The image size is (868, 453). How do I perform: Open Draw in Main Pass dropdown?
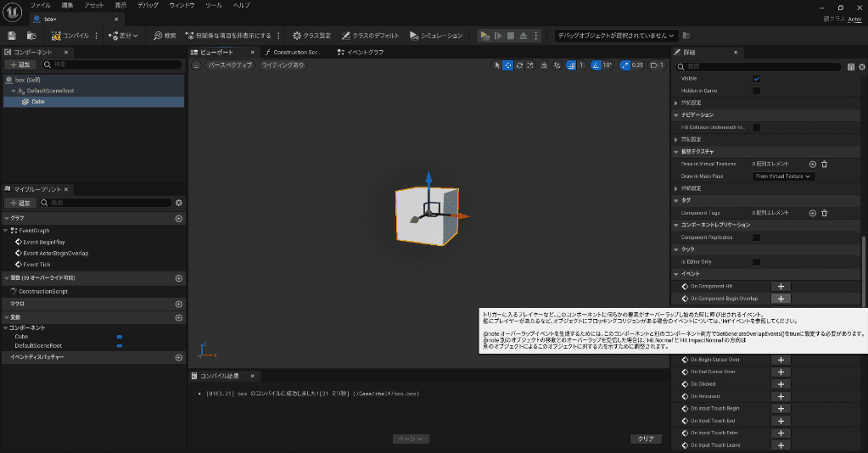[x=784, y=176]
